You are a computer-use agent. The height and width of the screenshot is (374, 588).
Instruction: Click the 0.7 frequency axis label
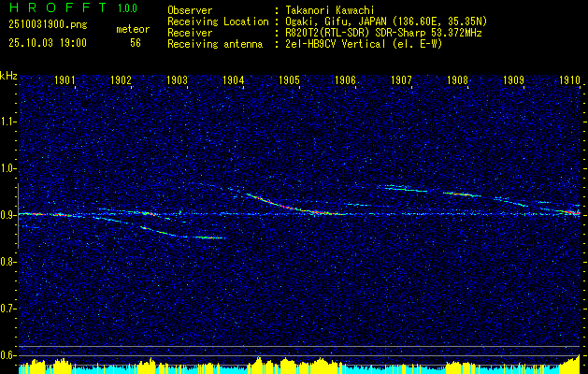click(8, 309)
